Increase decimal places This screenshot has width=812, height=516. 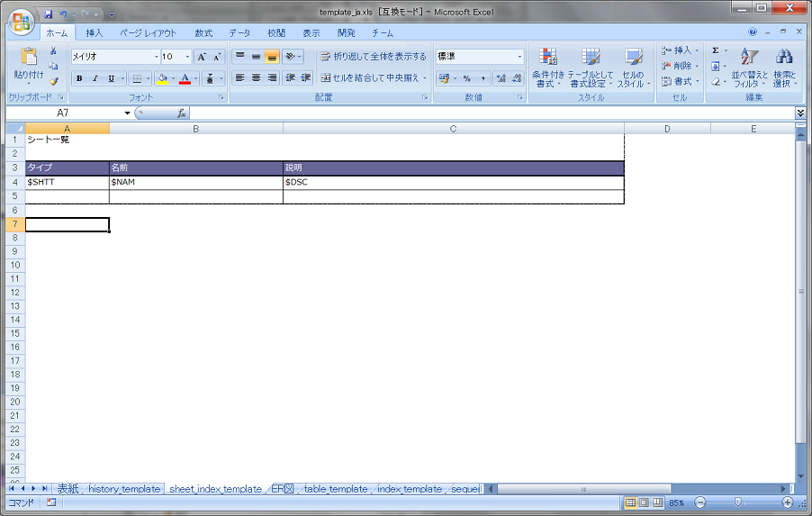501,78
